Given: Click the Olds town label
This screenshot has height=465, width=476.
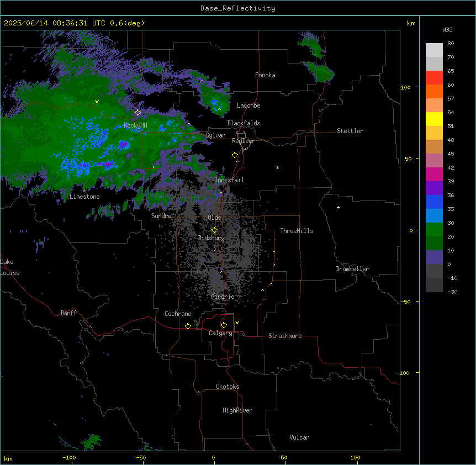Looking at the screenshot, I should pyautogui.click(x=214, y=218).
